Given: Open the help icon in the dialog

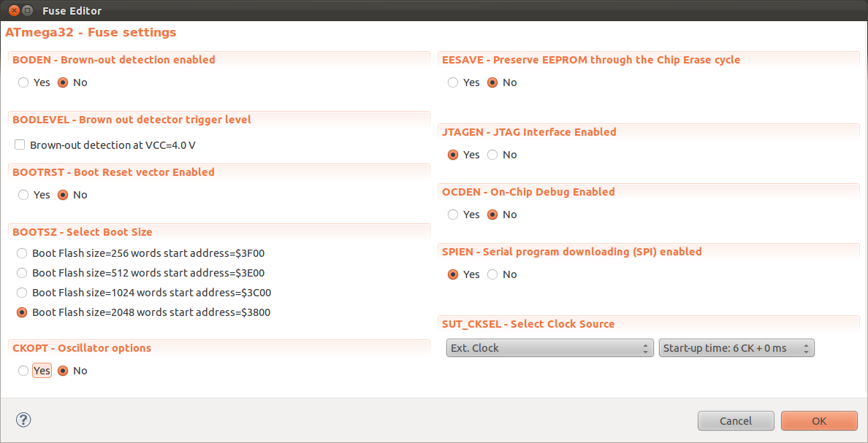Looking at the screenshot, I should [23, 420].
